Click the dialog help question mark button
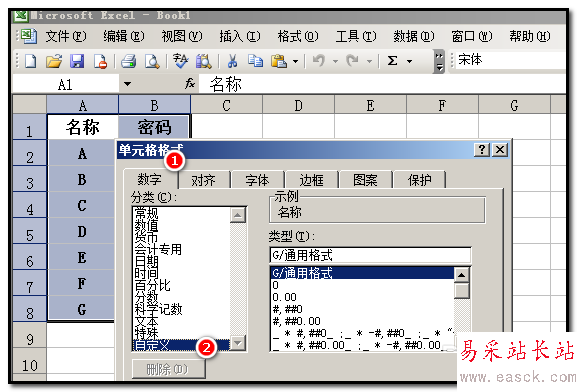This screenshot has width=577, height=392. [x=482, y=149]
